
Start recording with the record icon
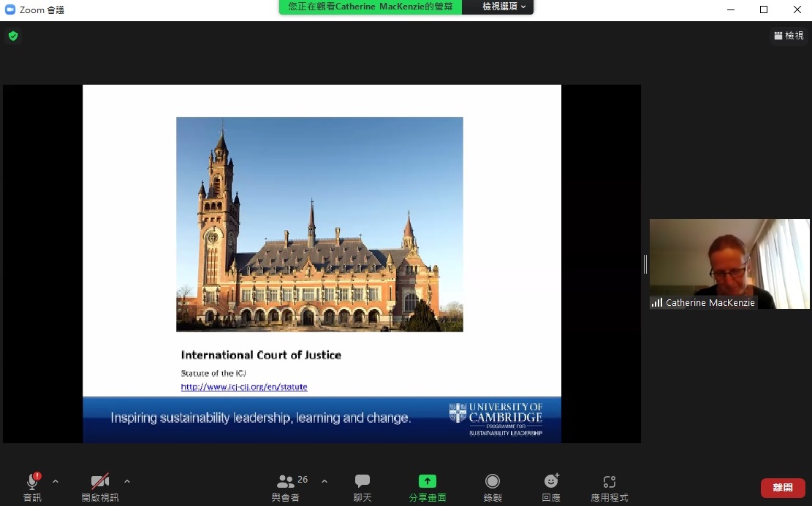493,481
